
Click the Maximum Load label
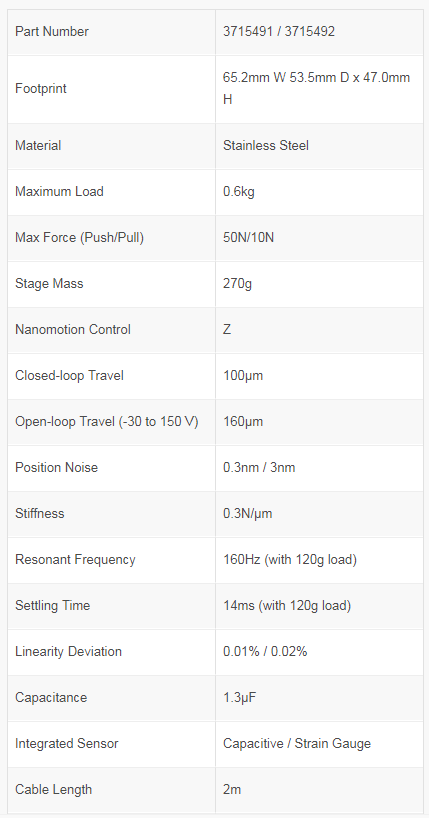pos(59,191)
